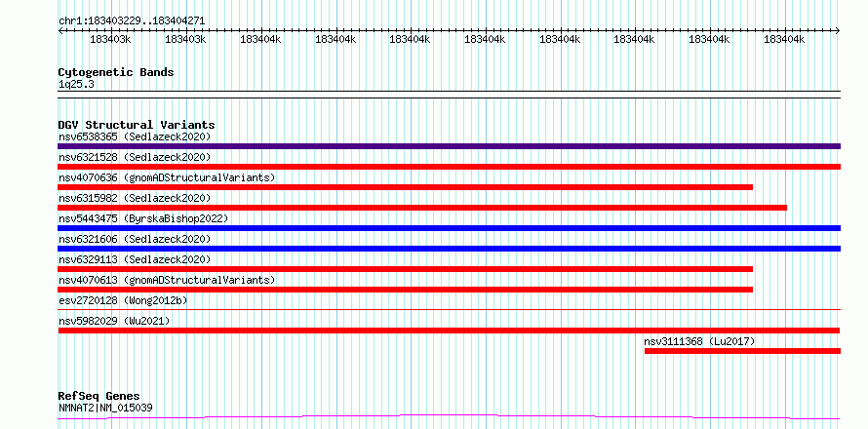Click the thin red esv2720128 line
The height and width of the screenshot is (429, 868).
(x=449, y=310)
